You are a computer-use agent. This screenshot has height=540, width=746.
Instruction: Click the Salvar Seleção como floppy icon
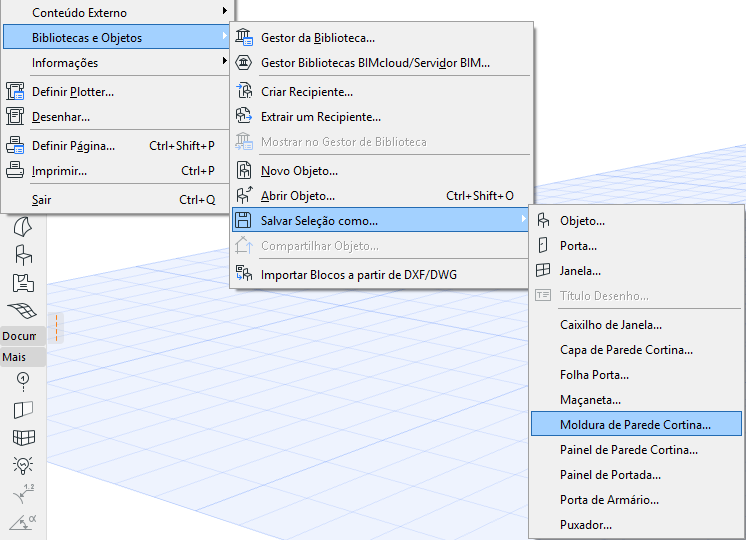pos(243,220)
